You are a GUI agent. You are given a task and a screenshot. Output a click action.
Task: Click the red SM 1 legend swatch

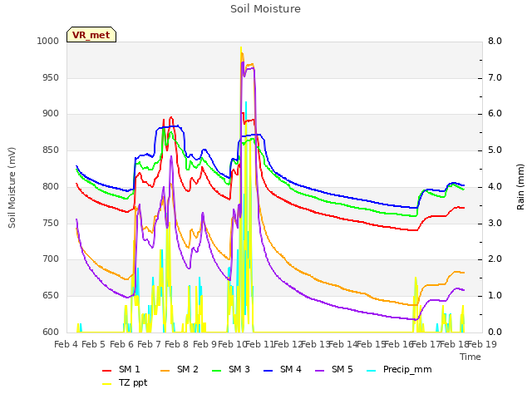click(107, 371)
